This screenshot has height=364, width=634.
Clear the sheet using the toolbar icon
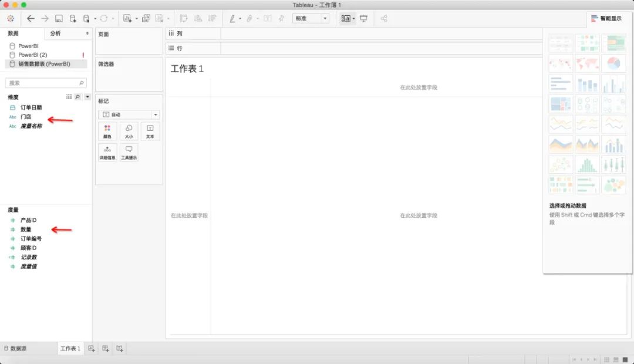pyautogui.click(x=159, y=19)
